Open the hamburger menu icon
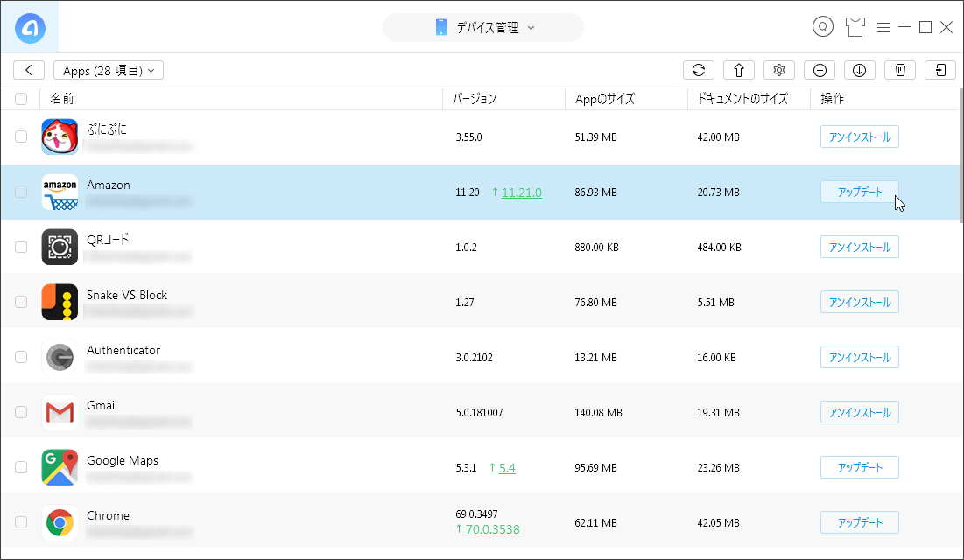 883,28
